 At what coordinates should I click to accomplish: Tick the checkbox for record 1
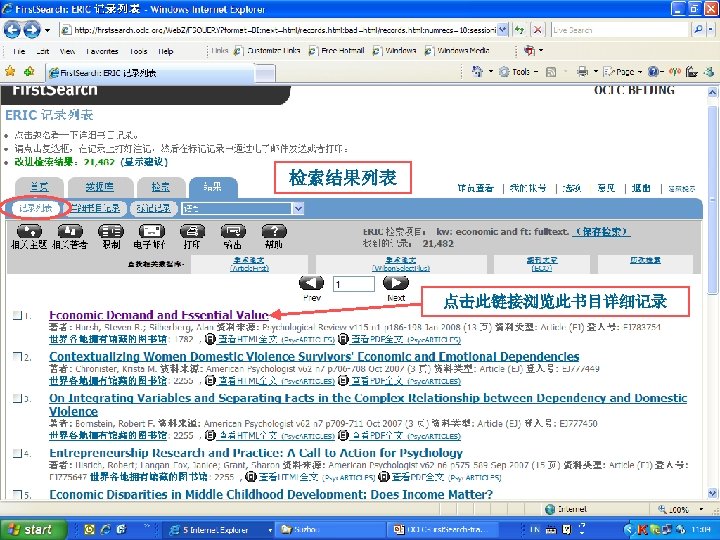tap(17, 315)
